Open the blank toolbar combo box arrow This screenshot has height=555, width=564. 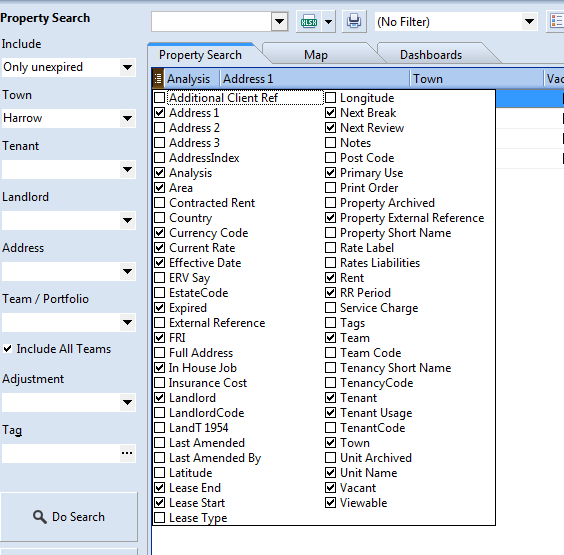279,22
